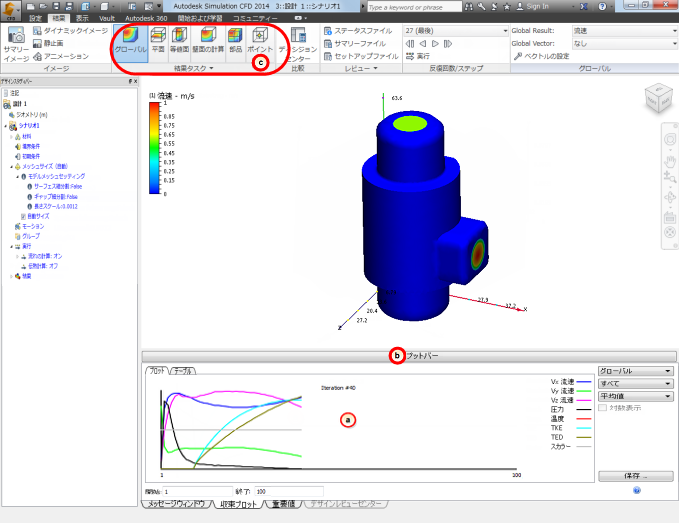Select the 平面 (Planes) result task
This screenshot has width=679, height=523.
(x=158, y=40)
